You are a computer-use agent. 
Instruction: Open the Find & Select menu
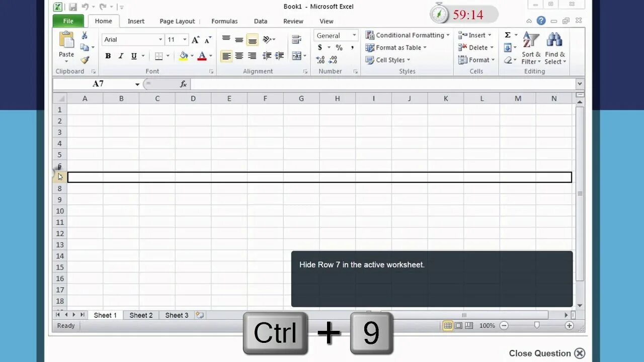(x=555, y=49)
